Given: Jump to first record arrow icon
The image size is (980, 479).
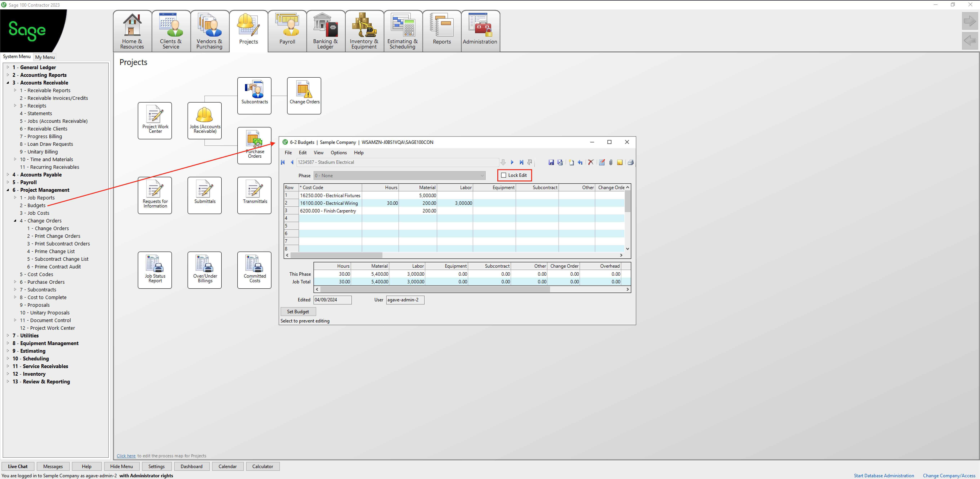Looking at the screenshot, I should click(283, 163).
